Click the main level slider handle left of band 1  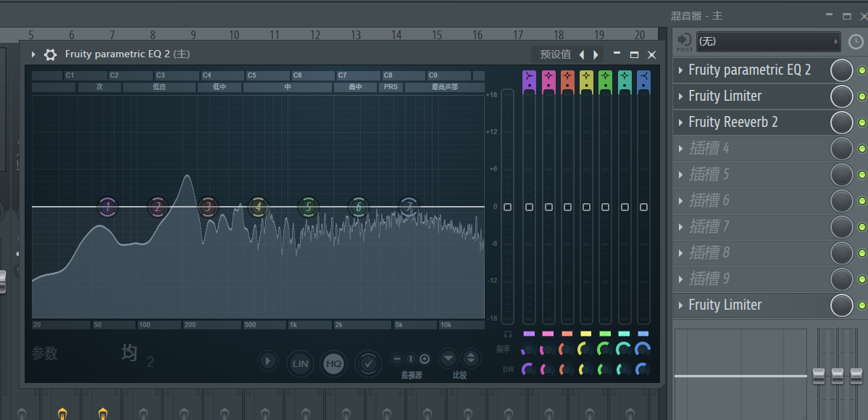pyautogui.click(x=508, y=207)
